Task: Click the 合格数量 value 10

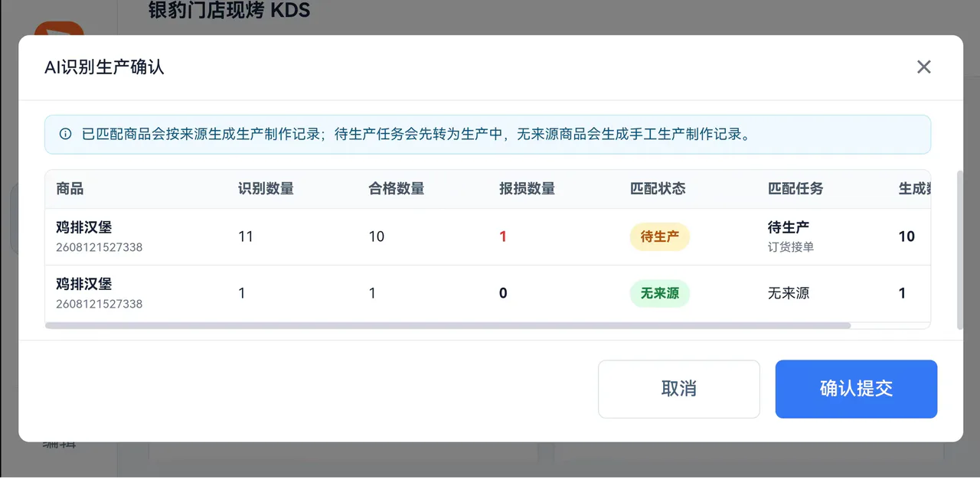Action: 377,236
